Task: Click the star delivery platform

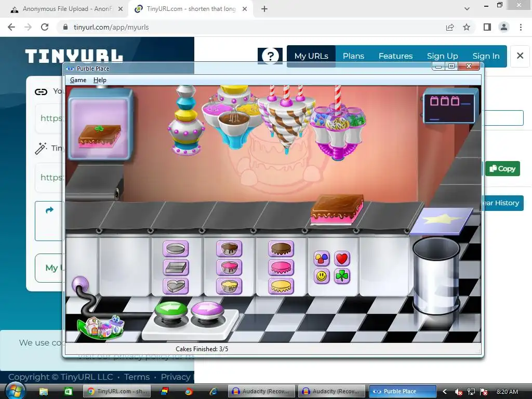Action: (442, 221)
